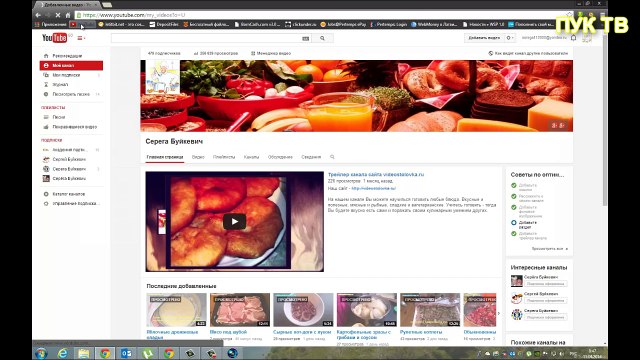Image resolution: width=640 pixels, height=360 pixels.
Task: Open the gear settings dropdown beside upload button
Action: click(x=510, y=38)
